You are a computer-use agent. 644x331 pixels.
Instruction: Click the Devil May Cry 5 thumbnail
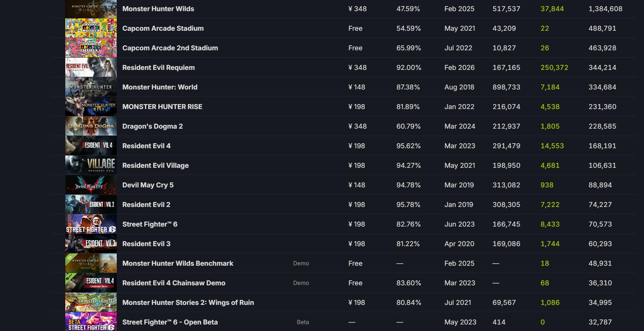[91, 185]
